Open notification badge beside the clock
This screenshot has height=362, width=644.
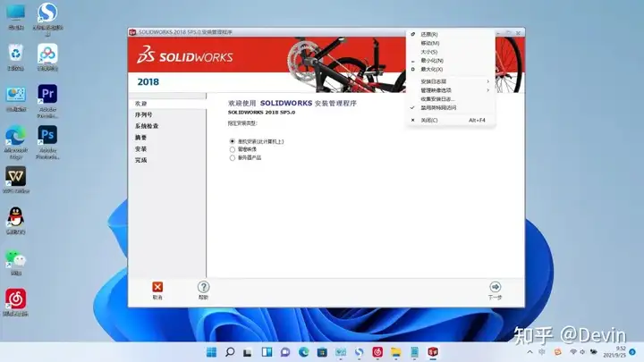[x=632, y=352]
